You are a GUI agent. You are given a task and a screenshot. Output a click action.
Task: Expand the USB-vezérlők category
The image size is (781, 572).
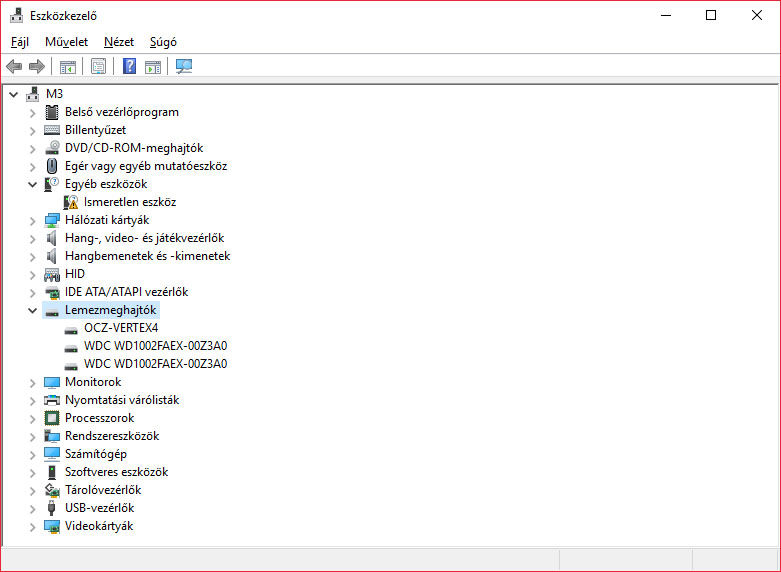32,509
